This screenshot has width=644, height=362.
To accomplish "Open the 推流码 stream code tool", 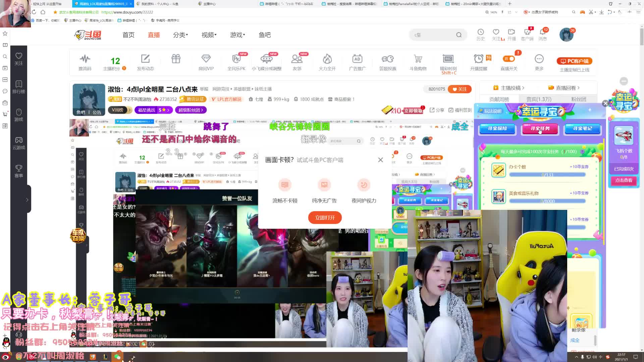I will click(85, 62).
